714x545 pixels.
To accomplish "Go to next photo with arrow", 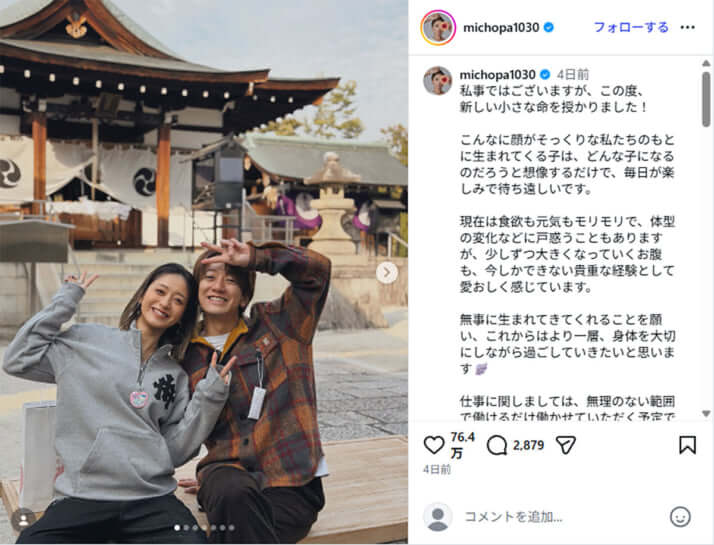I will [x=387, y=273].
